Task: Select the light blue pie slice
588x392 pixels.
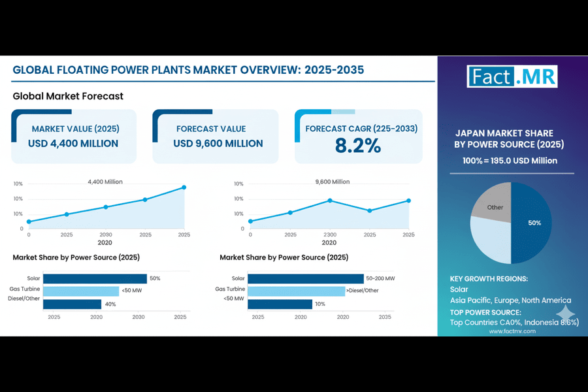Action: tap(490, 238)
